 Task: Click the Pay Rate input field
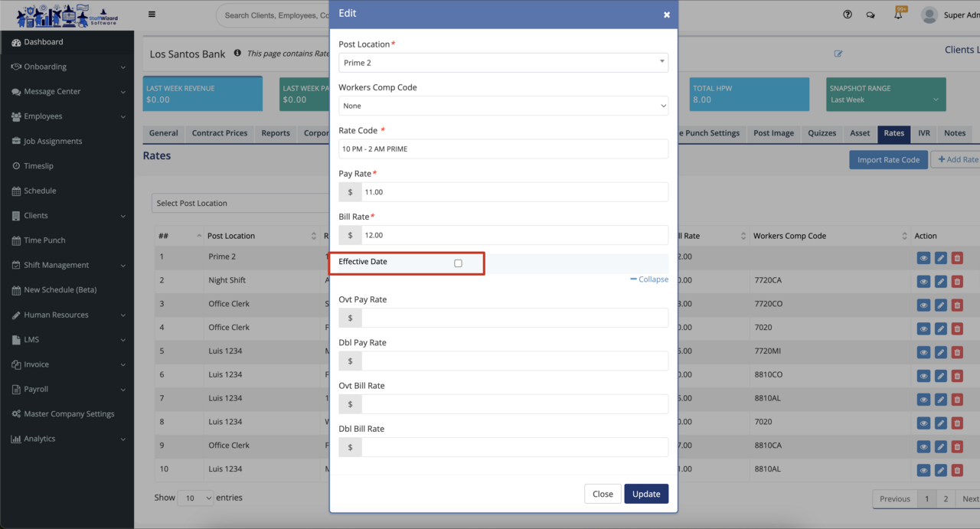click(514, 192)
